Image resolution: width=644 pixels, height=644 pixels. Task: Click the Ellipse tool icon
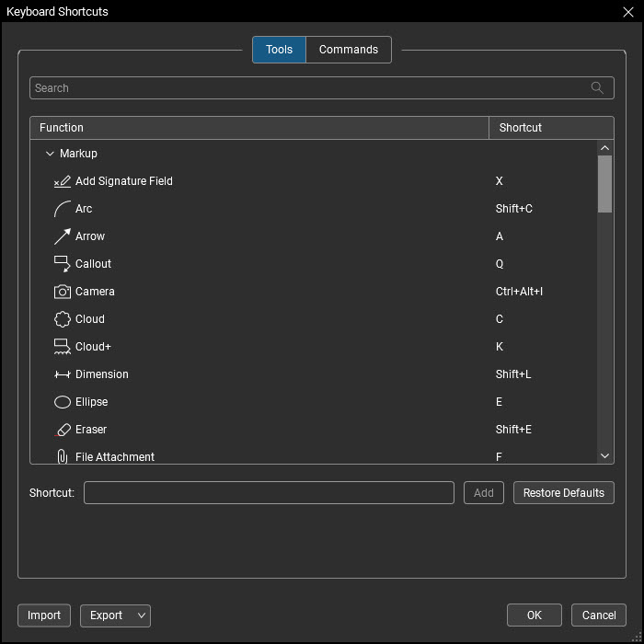62,402
